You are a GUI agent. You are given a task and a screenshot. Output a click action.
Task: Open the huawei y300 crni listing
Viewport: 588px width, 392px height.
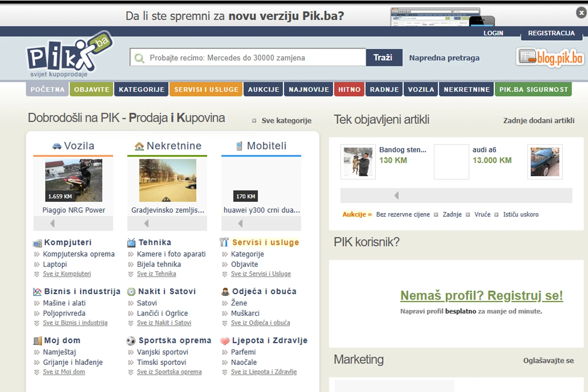[262, 210]
